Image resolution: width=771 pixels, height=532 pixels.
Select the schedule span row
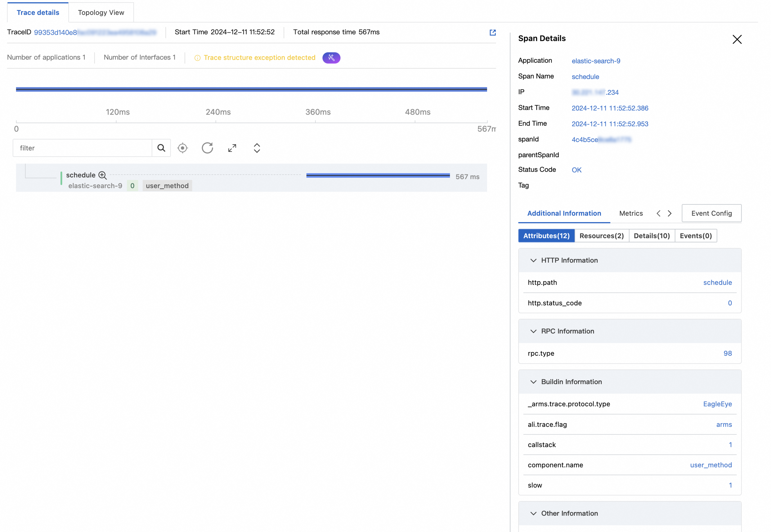pos(251,178)
